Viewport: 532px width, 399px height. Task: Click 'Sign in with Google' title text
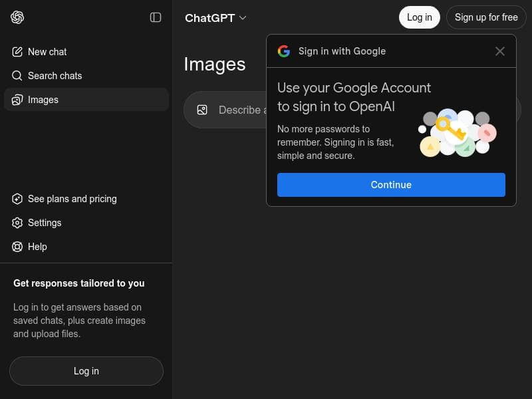coord(342,51)
